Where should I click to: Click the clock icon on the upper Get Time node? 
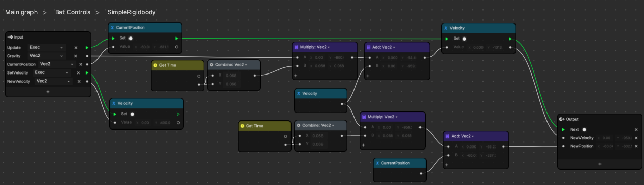pyautogui.click(x=155, y=65)
